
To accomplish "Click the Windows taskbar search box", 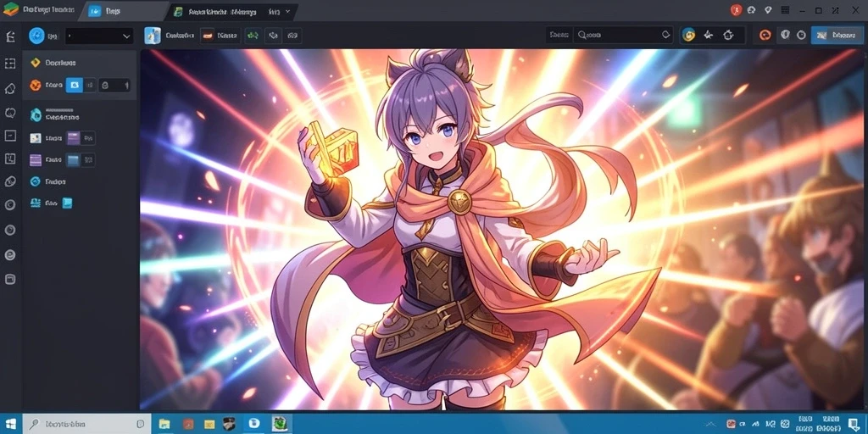I will (x=87, y=424).
